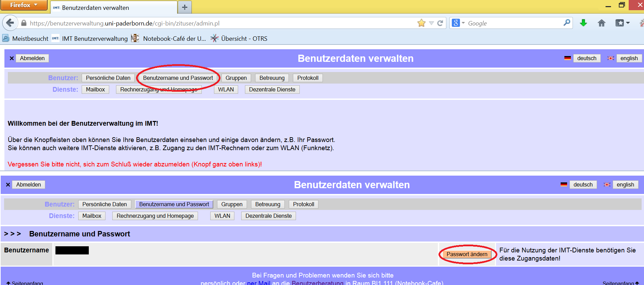
Task: Follow the Benutzerberatung link
Action: [x=317, y=283]
